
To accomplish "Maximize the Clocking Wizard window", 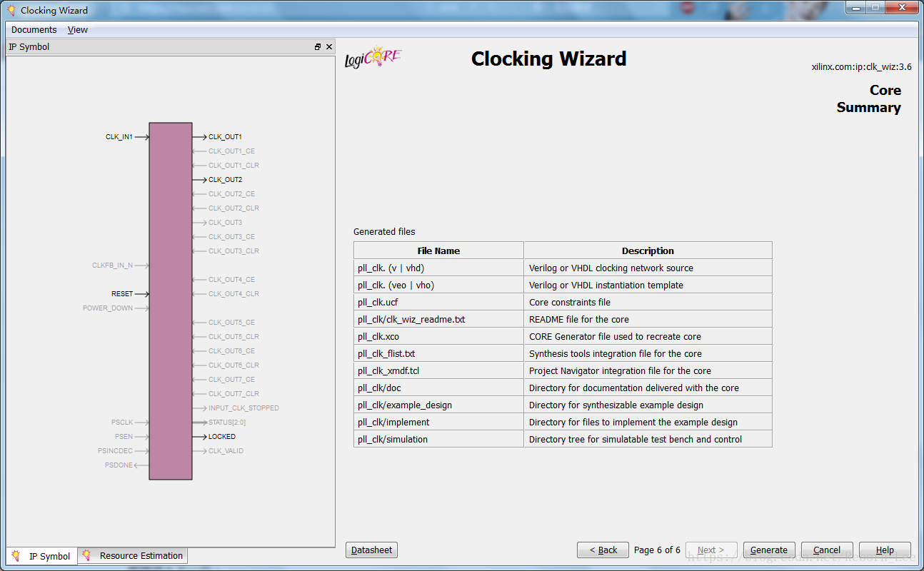I will click(x=877, y=6).
